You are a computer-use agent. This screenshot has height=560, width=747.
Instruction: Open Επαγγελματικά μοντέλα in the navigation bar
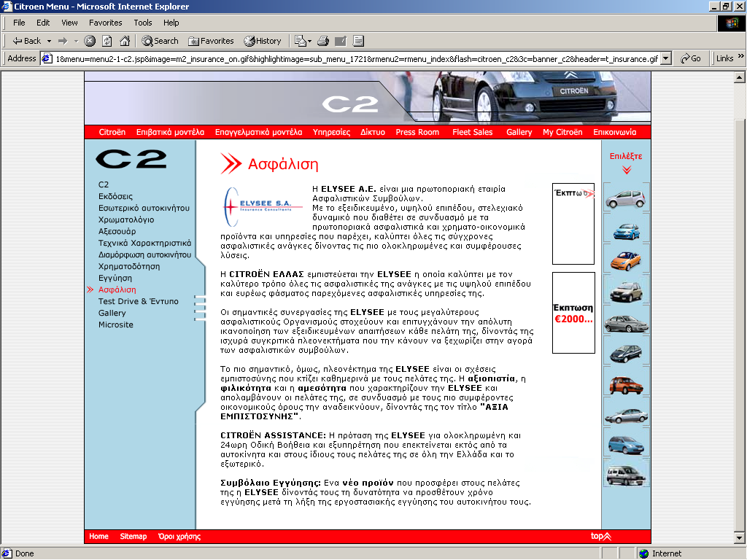[x=259, y=132]
